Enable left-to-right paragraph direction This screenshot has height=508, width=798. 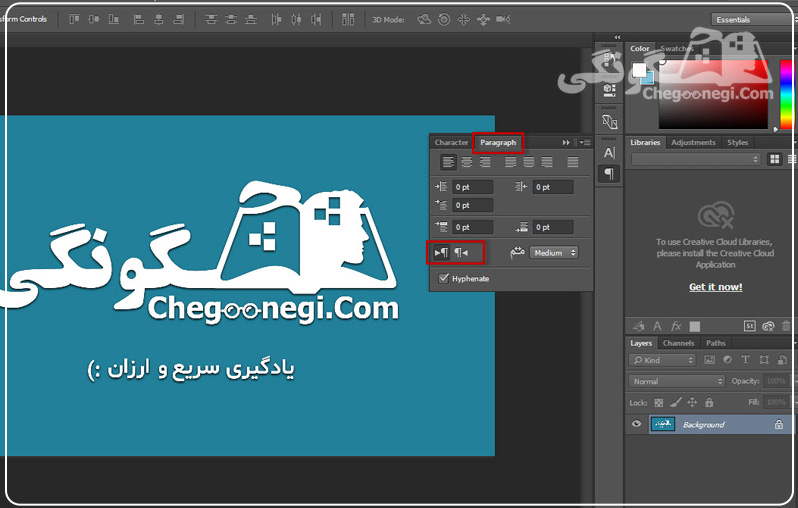tap(441, 252)
